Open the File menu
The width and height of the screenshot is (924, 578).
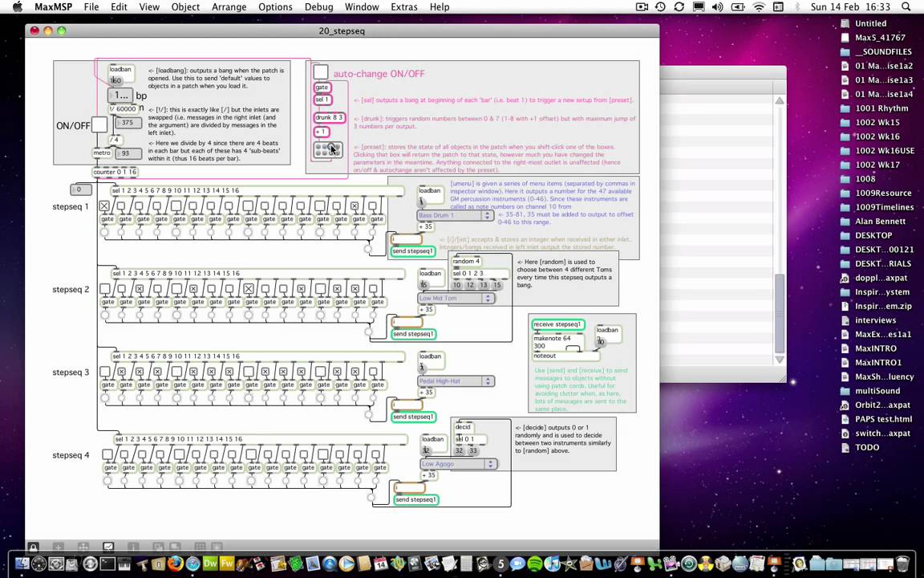[x=91, y=7]
